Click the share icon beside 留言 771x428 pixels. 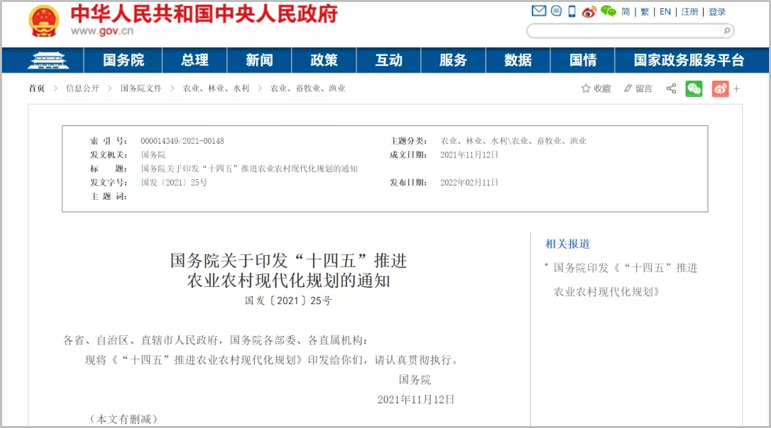click(x=671, y=88)
